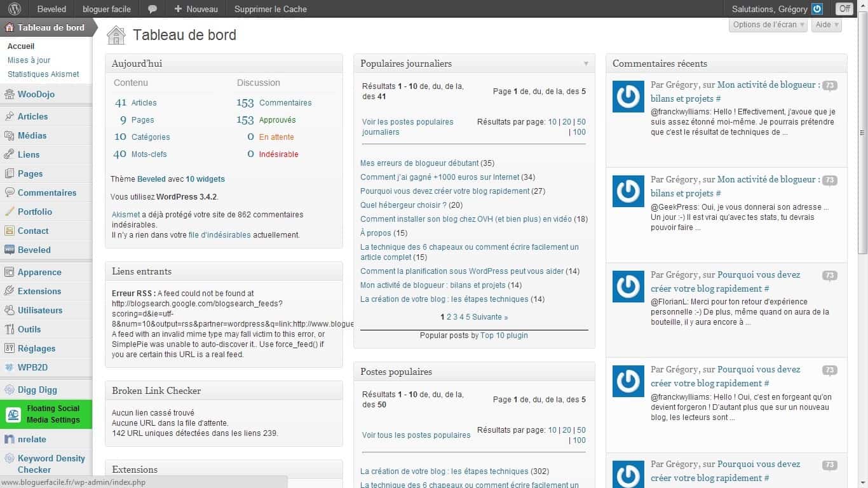Toggle the Off switch in admin bar
The height and width of the screenshot is (488, 868).
[x=844, y=9]
